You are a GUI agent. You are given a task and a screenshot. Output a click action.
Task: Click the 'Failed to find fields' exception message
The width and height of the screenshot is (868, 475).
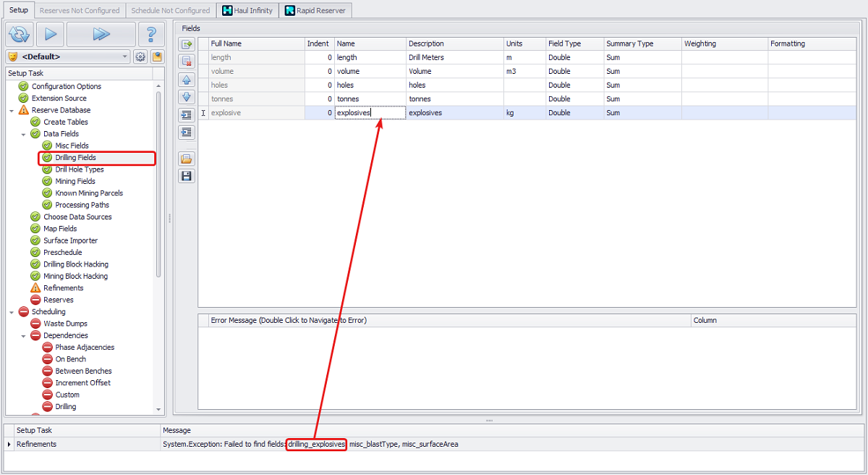(x=310, y=444)
